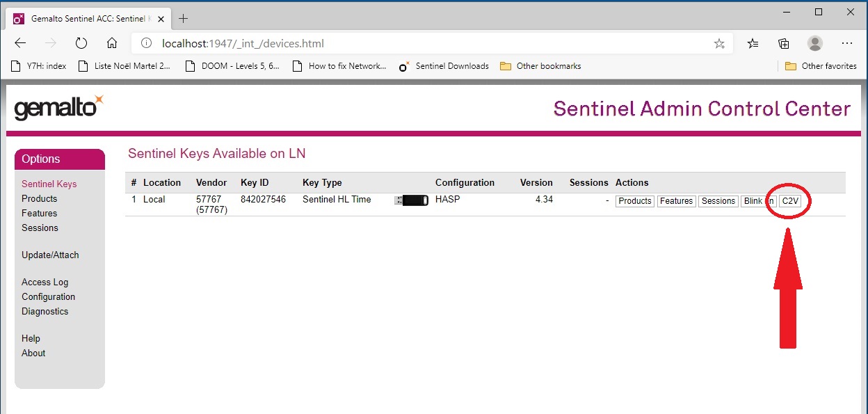Open the Liste Noël Martel bookmark
The height and width of the screenshot is (414, 868).
tap(124, 66)
